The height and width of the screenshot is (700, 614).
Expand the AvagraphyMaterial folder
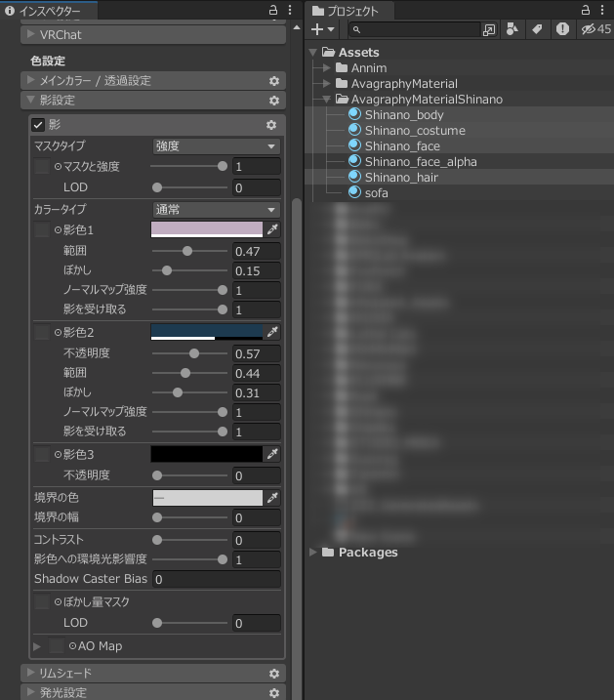(327, 84)
